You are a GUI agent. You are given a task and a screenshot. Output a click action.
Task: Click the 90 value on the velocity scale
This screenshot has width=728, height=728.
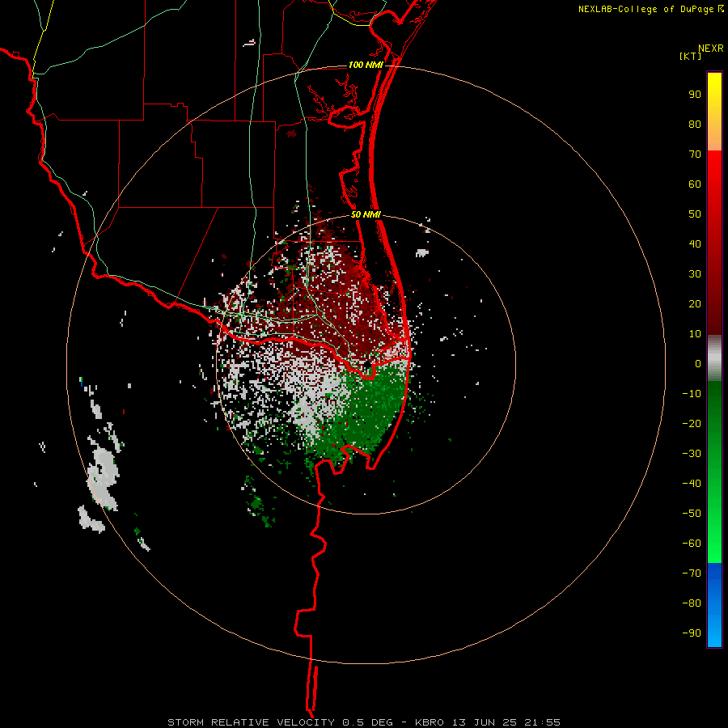coord(695,95)
